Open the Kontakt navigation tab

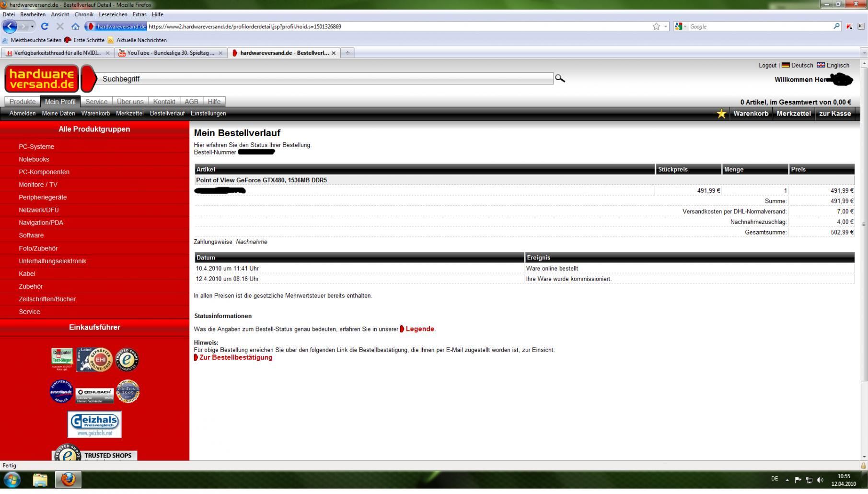[x=164, y=102]
